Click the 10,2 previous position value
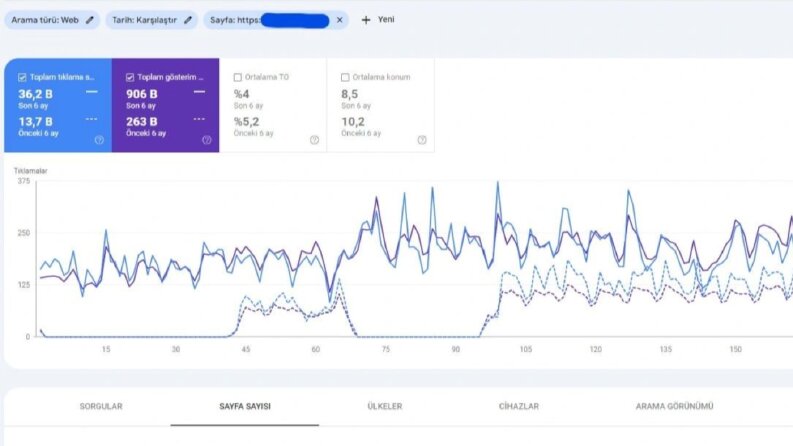 pos(353,122)
